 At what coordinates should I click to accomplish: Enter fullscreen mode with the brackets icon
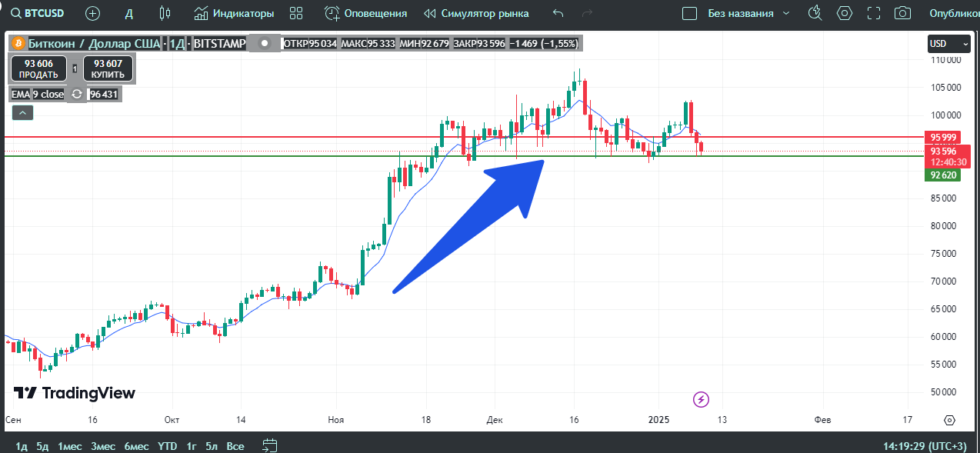click(873, 13)
